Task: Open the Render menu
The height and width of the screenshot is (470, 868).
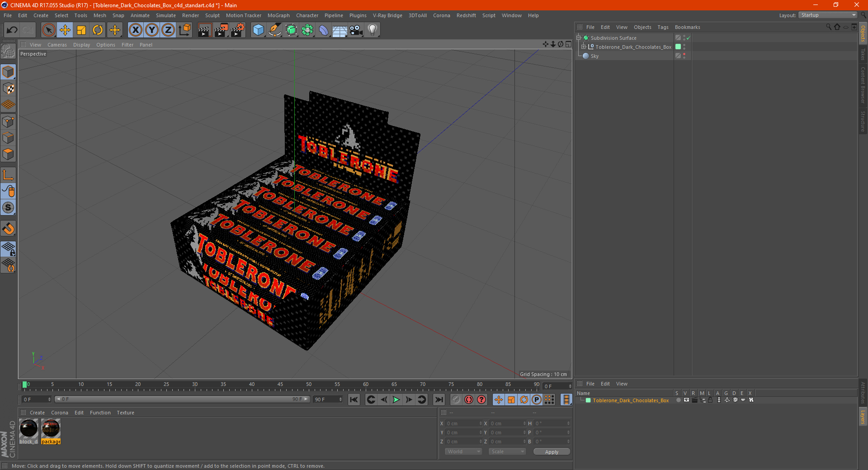Action: (190, 15)
